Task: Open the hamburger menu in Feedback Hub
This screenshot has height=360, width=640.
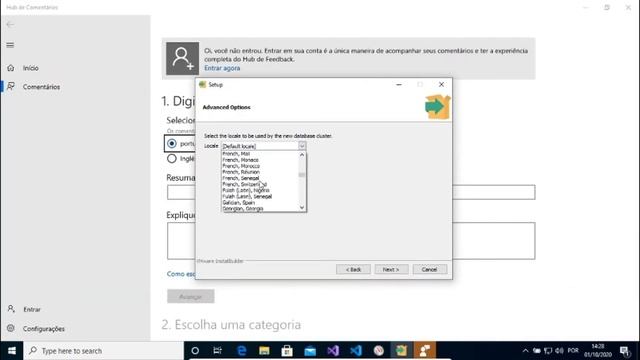Action: 10,45
